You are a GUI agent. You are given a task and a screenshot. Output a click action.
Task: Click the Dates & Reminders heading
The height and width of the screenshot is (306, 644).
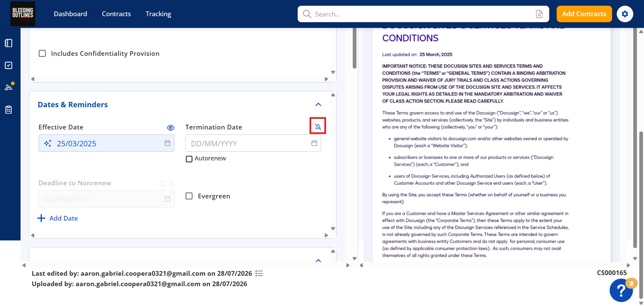coord(73,105)
